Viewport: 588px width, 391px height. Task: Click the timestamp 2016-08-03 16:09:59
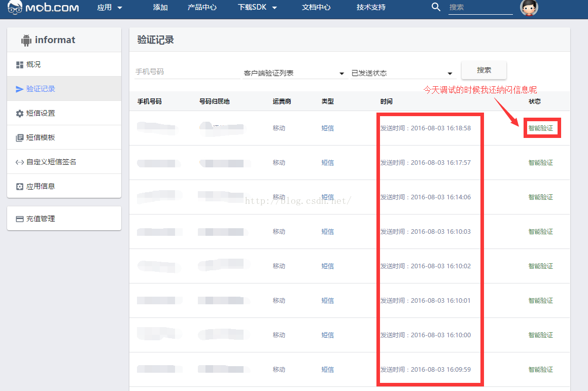pyautogui.click(x=441, y=370)
